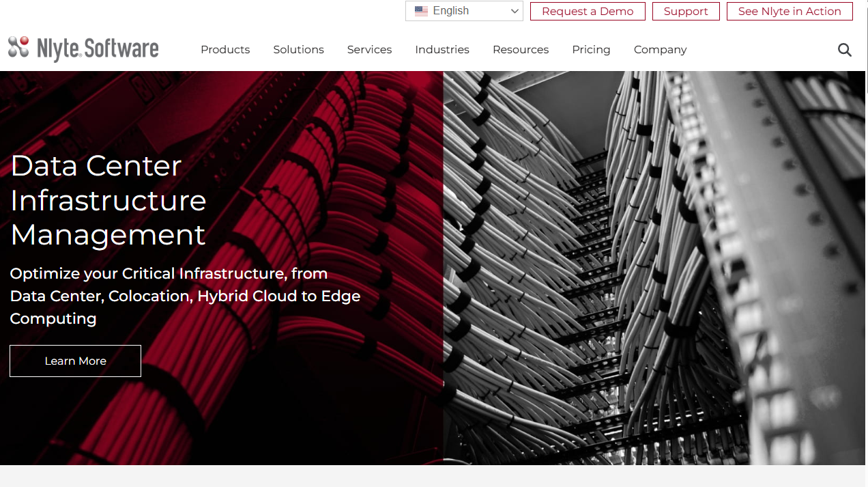This screenshot has height=487, width=868.
Task: Click the Support button
Action: coord(686,12)
